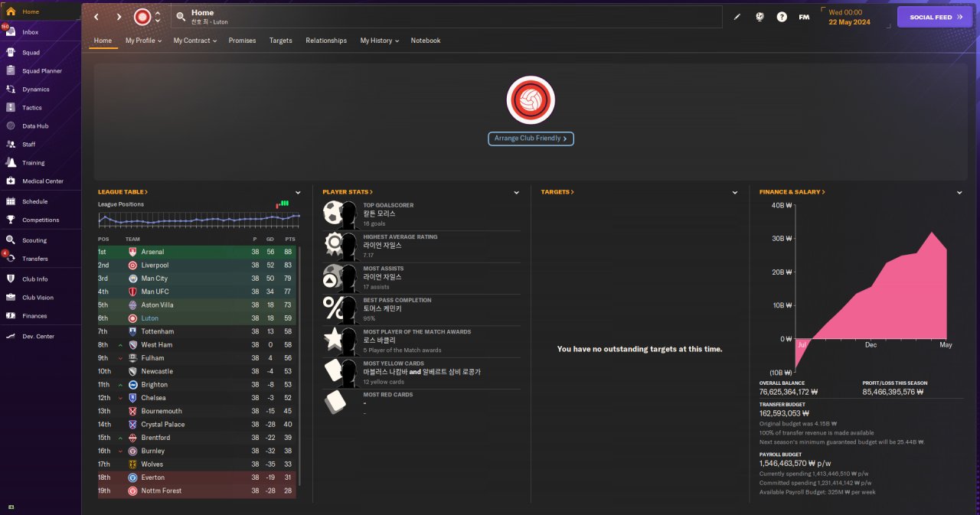
Task: Click the League Positions graph
Action: coord(199,220)
